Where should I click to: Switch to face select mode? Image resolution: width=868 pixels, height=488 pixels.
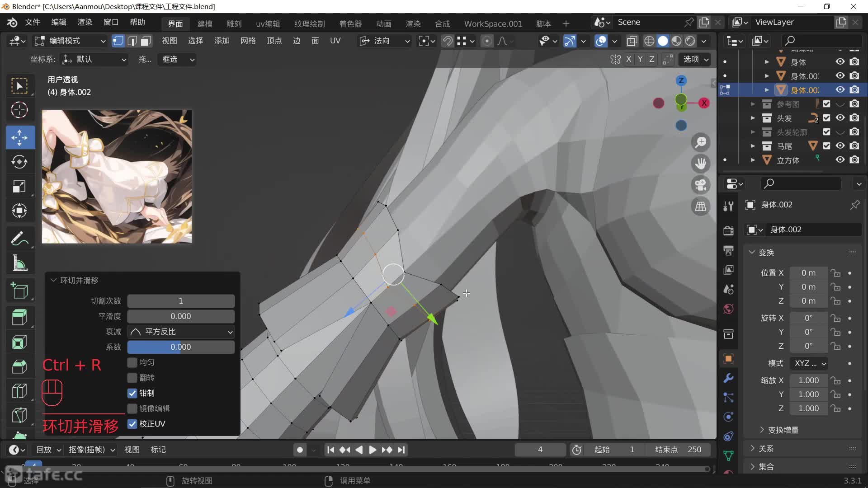[146, 41]
